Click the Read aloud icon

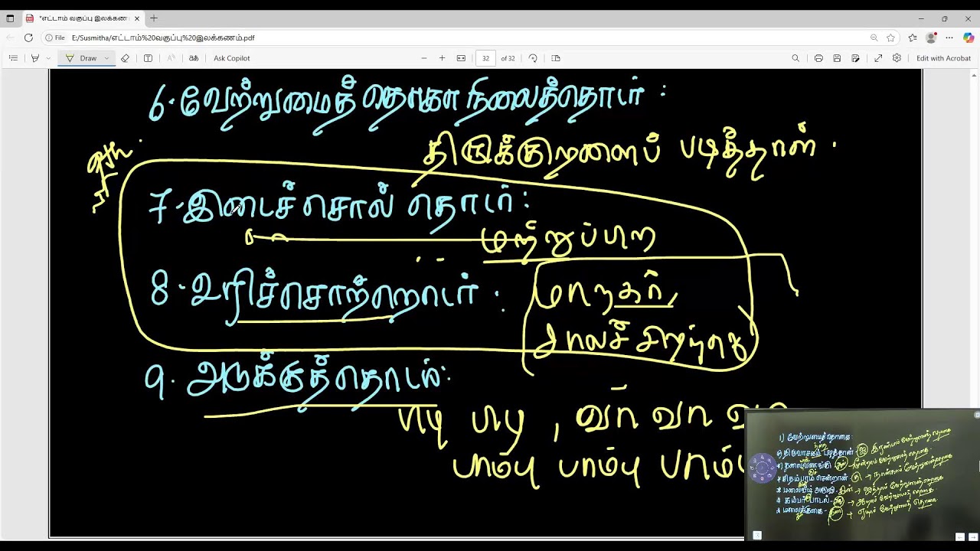point(171,58)
